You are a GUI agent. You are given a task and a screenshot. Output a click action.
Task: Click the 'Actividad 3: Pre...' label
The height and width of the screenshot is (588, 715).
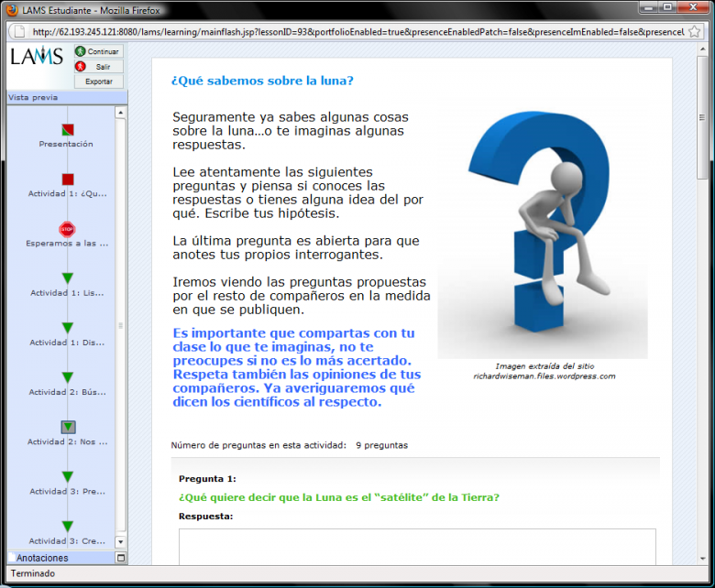click(x=68, y=492)
